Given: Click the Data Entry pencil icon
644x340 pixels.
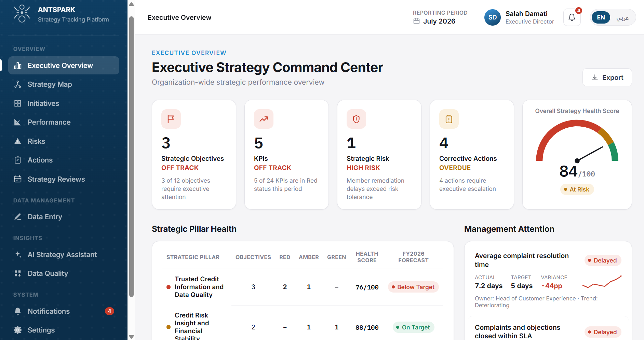Looking at the screenshot, I should click(18, 217).
